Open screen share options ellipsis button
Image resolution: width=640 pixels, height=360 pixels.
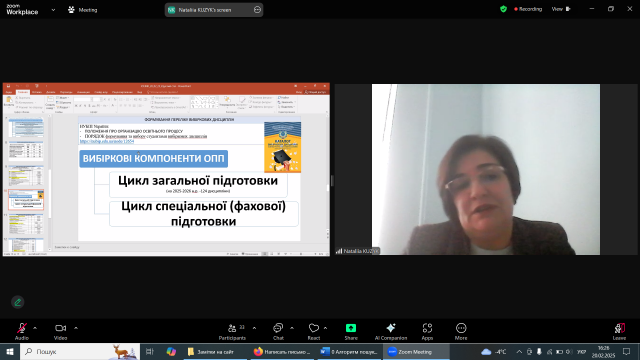coord(257,10)
